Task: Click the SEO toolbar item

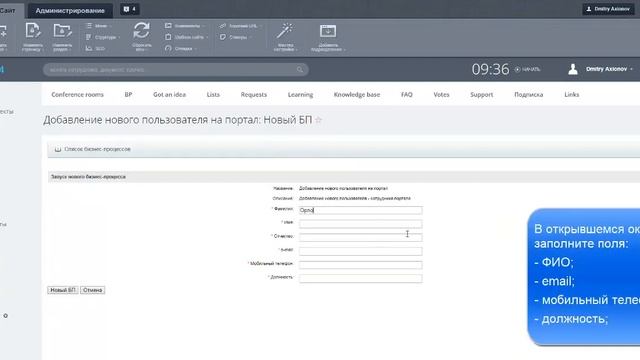Action: pos(96,49)
